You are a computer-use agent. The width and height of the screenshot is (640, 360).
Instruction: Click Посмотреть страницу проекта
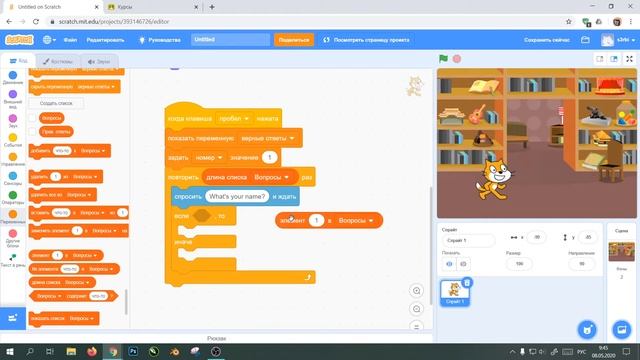pos(366,40)
